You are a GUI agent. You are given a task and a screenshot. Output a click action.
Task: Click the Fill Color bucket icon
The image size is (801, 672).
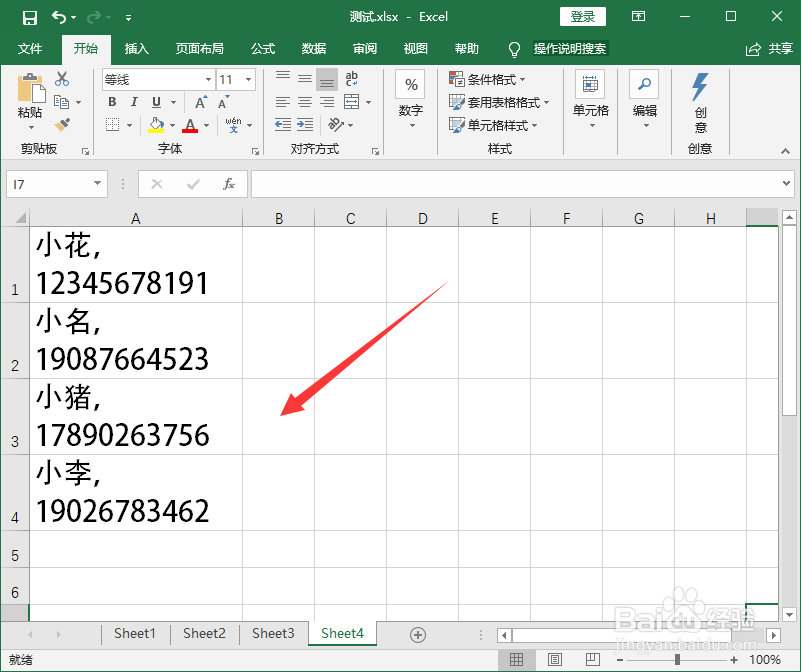[x=156, y=124]
